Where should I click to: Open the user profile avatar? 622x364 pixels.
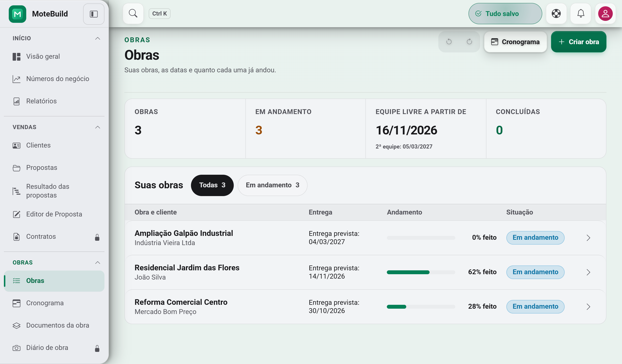[605, 14]
